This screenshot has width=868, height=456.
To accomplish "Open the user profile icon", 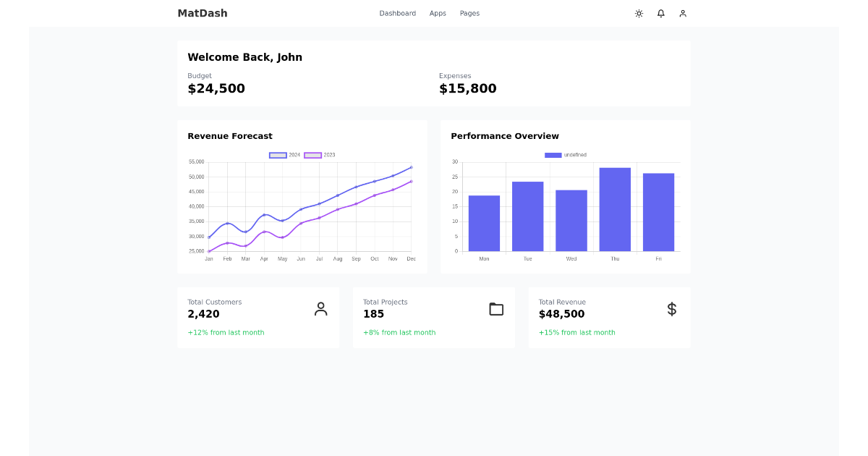I will [682, 13].
